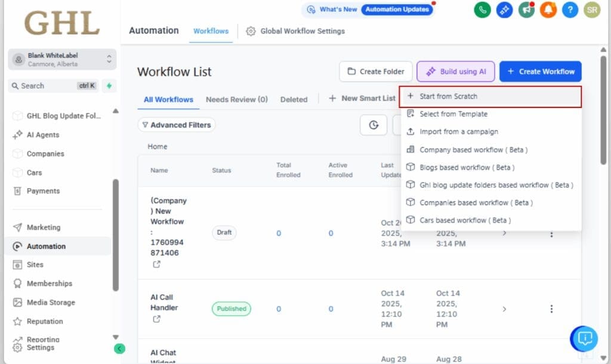This screenshot has width=611, height=364.
Task: Click the help question mark icon
Action: click(570, 9)
